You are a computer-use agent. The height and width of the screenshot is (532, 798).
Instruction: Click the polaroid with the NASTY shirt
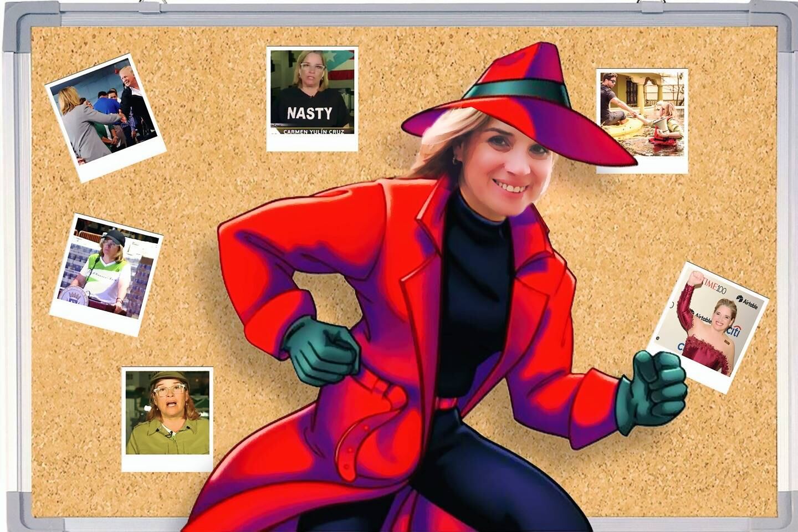(312, 99)
